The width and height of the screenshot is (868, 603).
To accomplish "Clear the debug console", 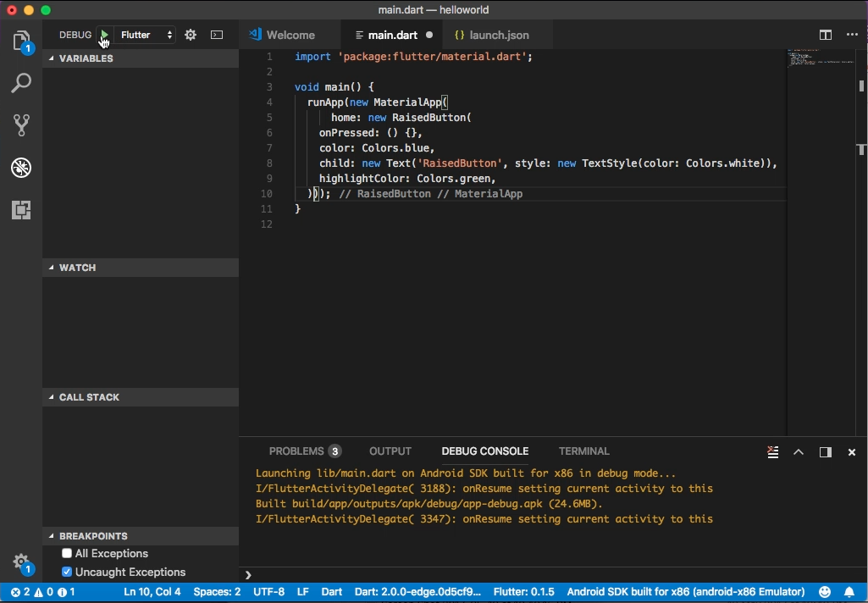I will (x=773, y=452).
